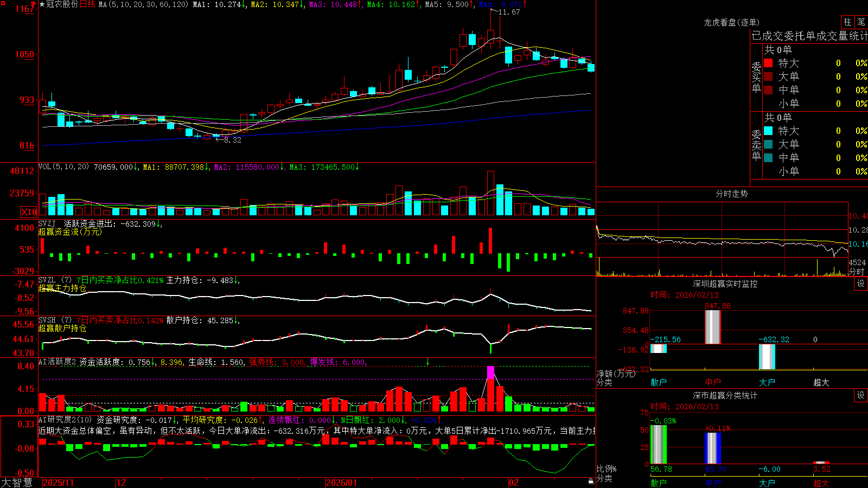Image resolution: width=868 pixels, height=488 pixels.
Task: Click the 45.70 中户 bar in 分类统计
Action: pos(712,448)
